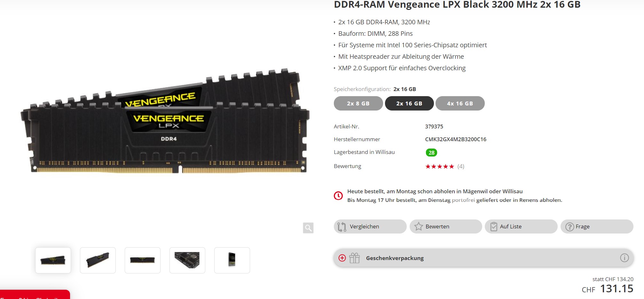Click the question mark icon beside Frage
This screenshot has width=644, height=299.
(569, 227)
